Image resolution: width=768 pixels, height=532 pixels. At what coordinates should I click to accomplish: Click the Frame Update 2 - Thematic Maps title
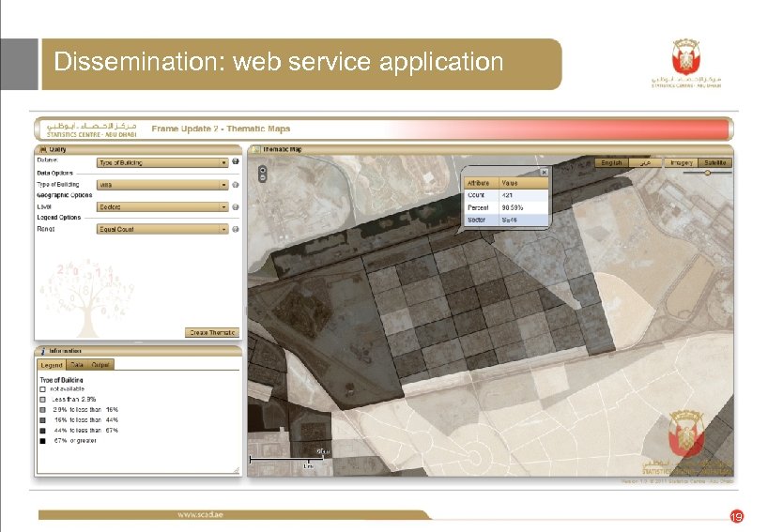coord(221,129)
